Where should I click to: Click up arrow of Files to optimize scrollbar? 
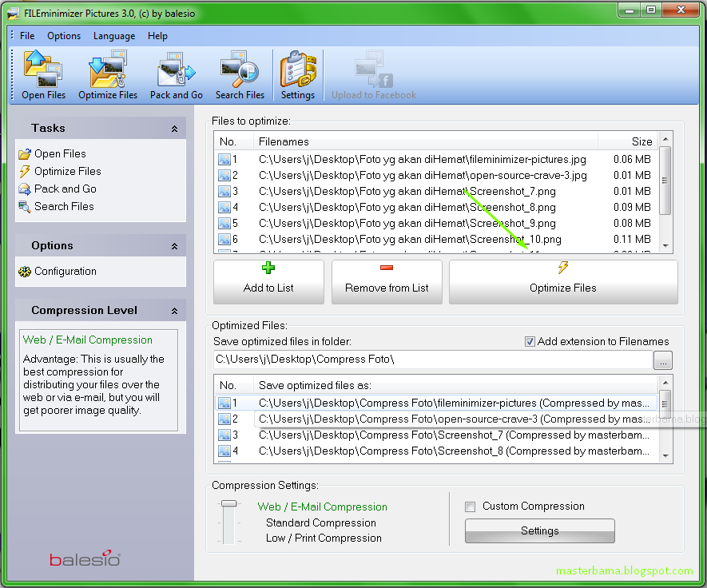(666, 139)
